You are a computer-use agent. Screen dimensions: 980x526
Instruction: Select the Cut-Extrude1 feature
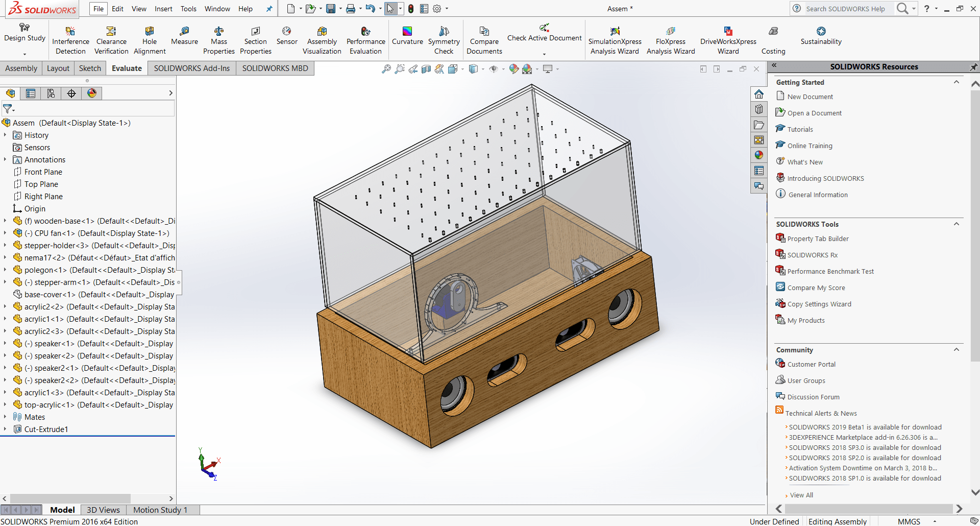click(46, 429)
